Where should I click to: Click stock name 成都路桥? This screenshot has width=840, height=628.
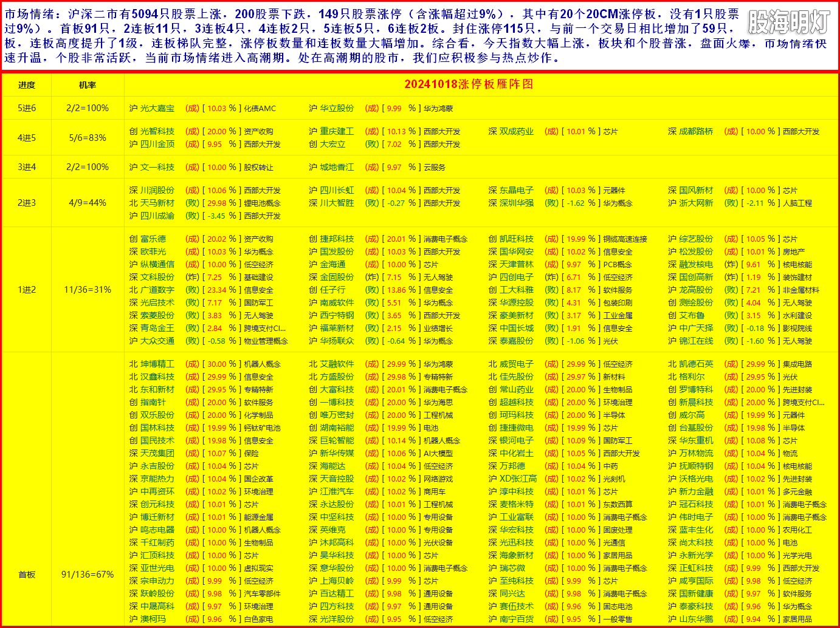pyautogui.click(x=696, y=131)
